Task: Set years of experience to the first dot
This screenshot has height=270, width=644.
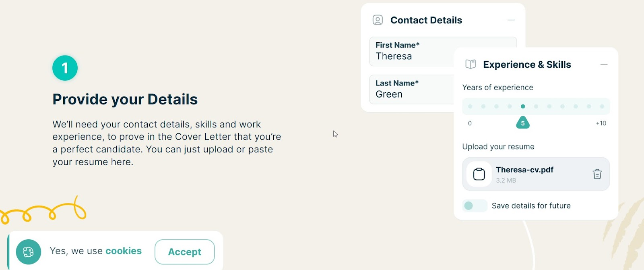Action: click(470, 106)
